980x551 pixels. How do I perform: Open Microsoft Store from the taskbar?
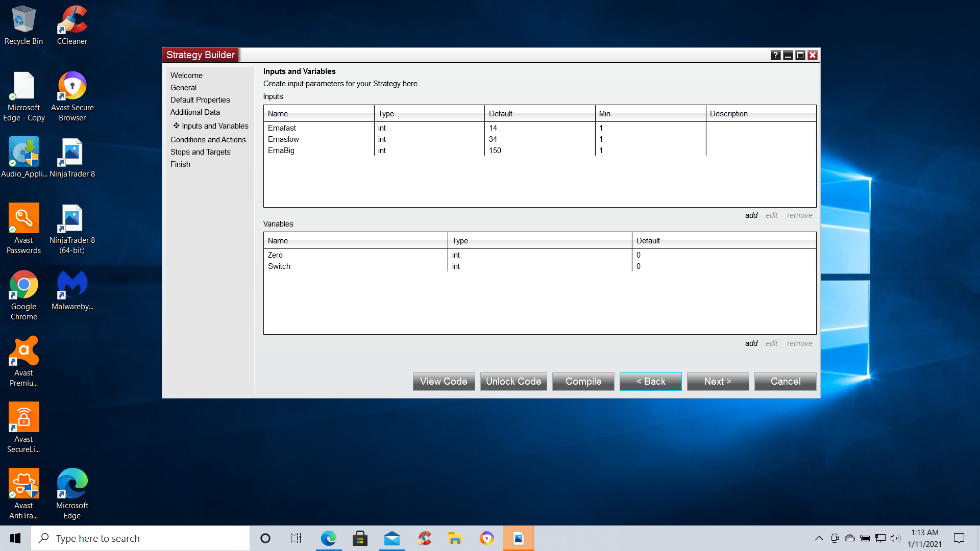pos(360,538)
